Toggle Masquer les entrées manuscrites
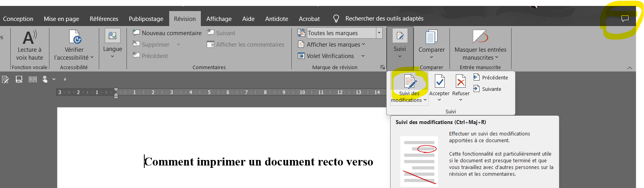Viewport: 644px width, 188px height. point(480,45)
